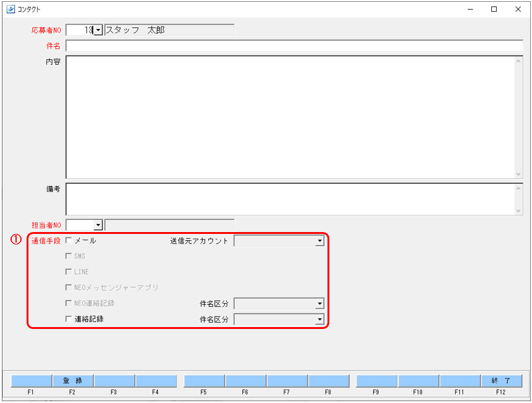Click the コンタクト window title icon
532x403 pixels.
(11, 9)
